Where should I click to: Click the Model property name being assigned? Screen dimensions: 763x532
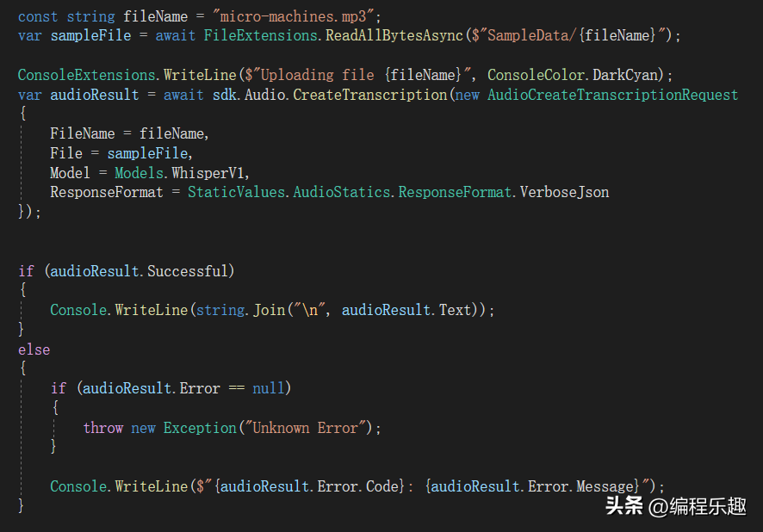(x=70, y=173)
